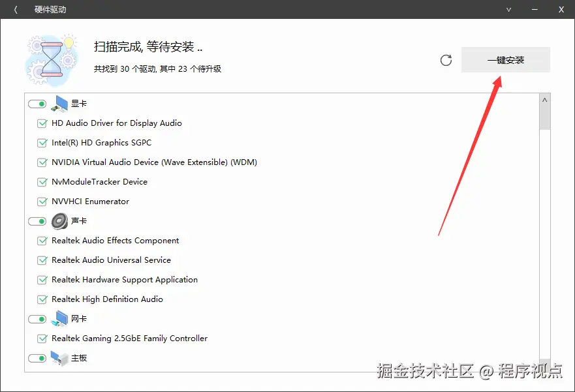The width and height of the screenshot is (575, 392).
Task: Uncheck NVVHCI Enumerator checkbox
Action: coord(42,202)
